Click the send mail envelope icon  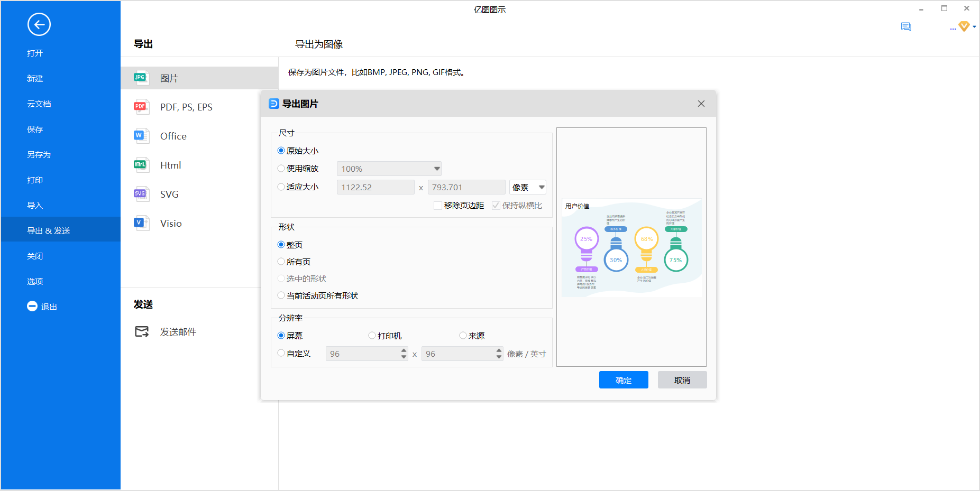(x=142, y=332)
